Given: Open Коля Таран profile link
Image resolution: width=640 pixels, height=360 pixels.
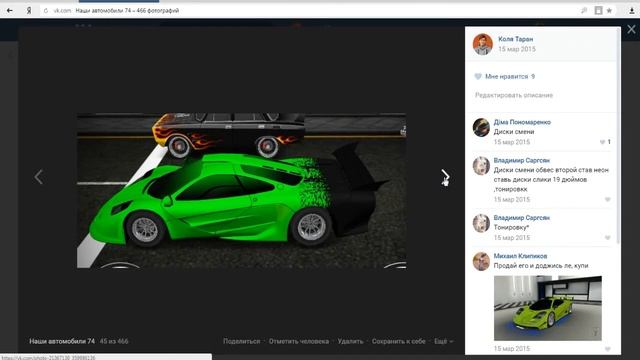Looking at the screenshot, I should (516, 39).
